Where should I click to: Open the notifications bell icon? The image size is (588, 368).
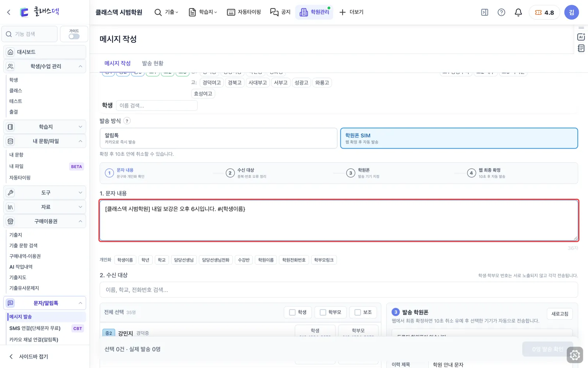click(x=518, y=12)
